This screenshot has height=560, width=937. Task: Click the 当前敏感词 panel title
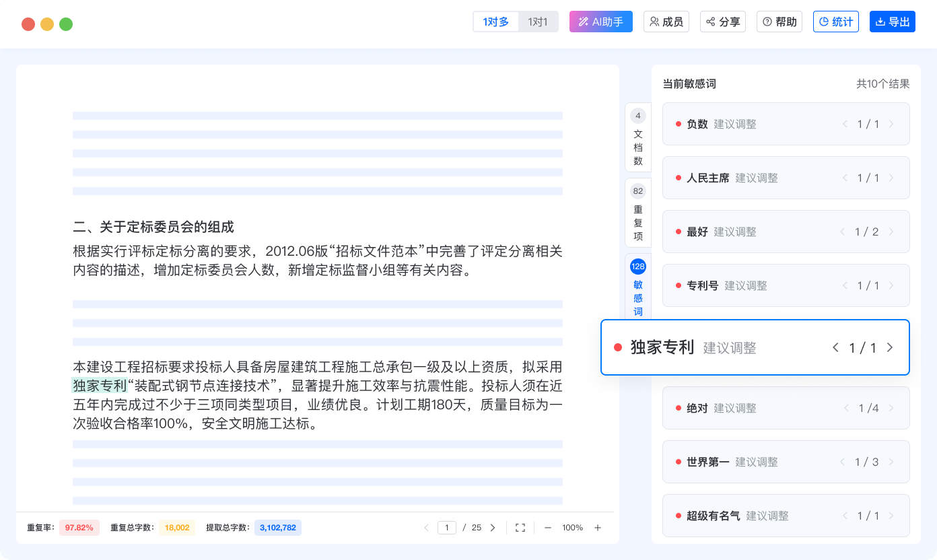pyautogui.click(x=689, y=84)
